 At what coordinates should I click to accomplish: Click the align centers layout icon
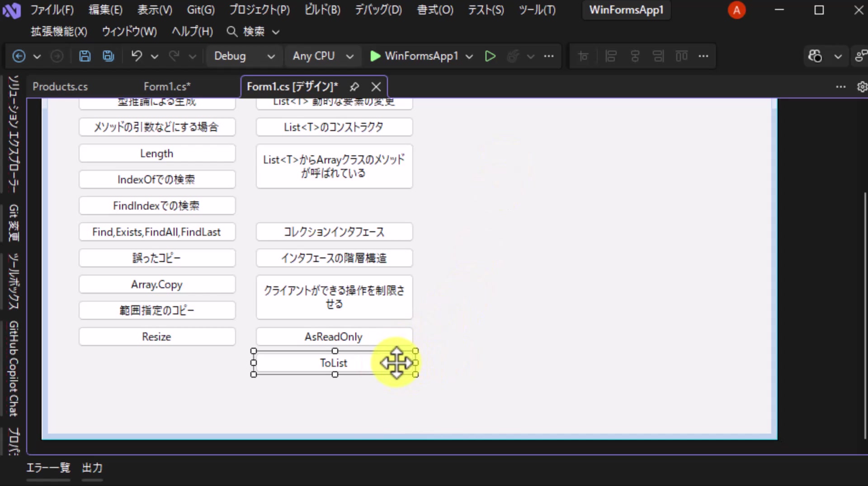coord(635,56)
